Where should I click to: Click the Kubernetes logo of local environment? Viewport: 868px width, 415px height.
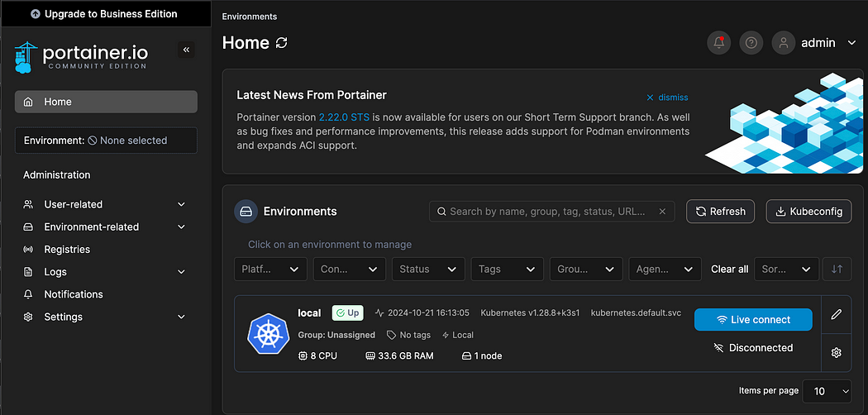(269, 334)
